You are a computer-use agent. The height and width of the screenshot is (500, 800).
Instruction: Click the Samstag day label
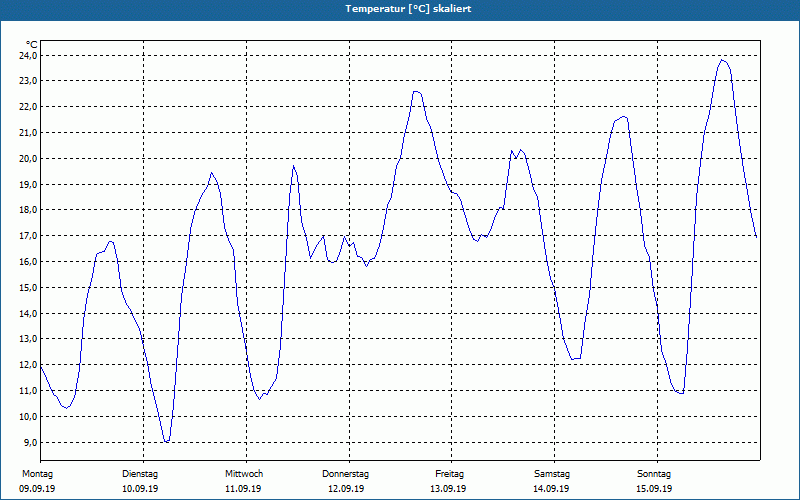coord(552,474)
